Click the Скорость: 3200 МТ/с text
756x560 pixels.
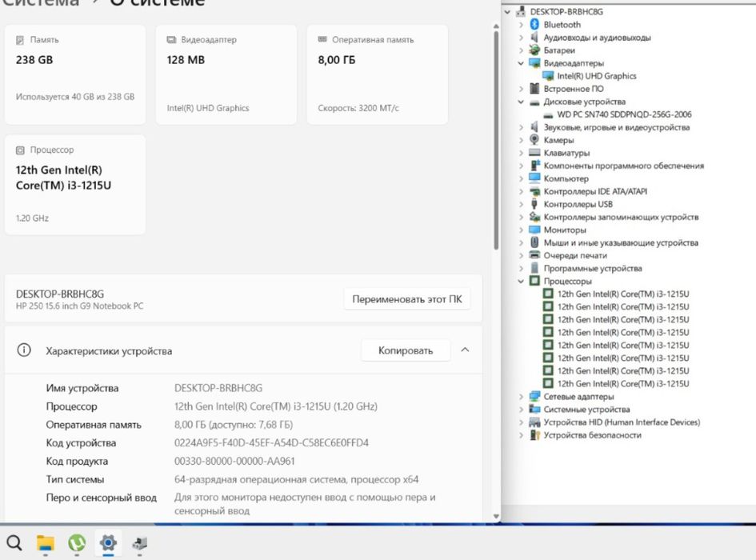(358, 108)
